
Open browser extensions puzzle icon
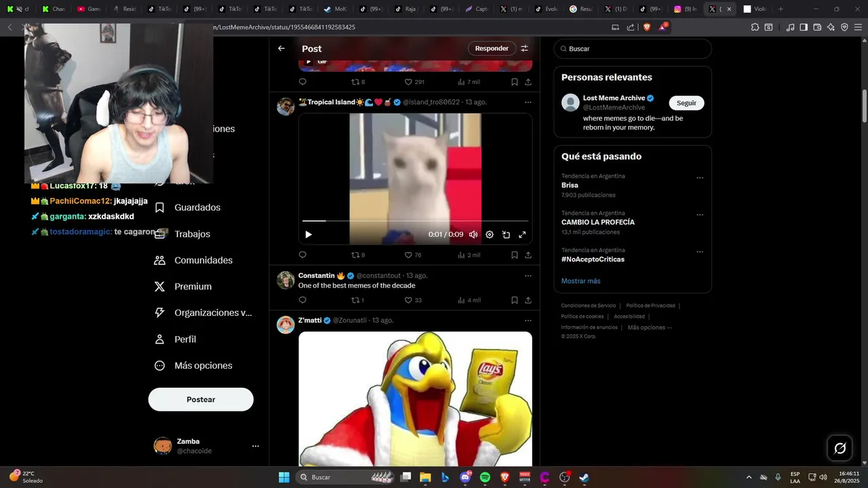(x=755, y=27)
